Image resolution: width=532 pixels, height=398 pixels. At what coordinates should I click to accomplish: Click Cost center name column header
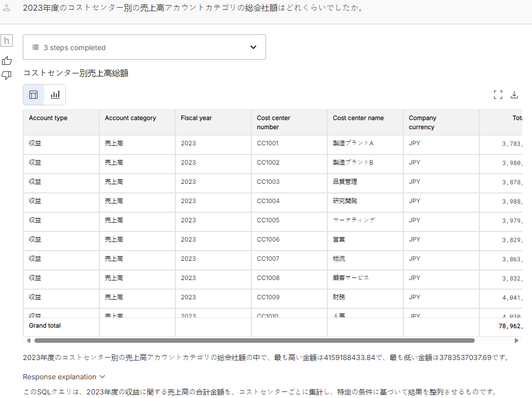click(x=358, y=118)
